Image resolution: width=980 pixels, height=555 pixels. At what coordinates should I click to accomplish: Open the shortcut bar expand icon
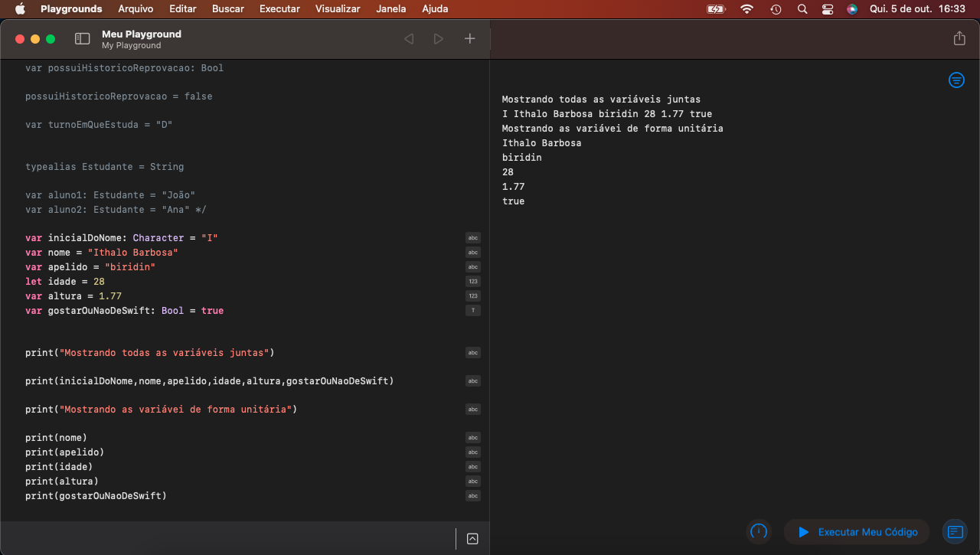[472, 539]
